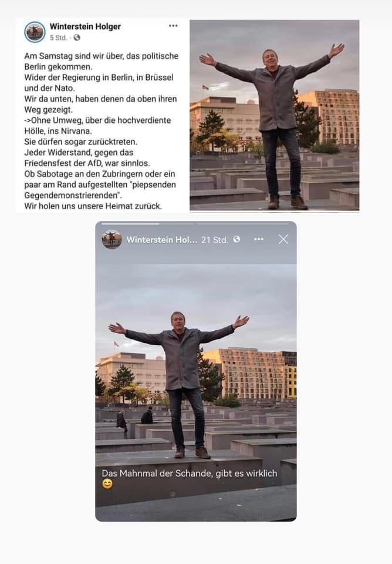Open the post's three-dot options menu
392x564 pixels.
tap(173, 26)
